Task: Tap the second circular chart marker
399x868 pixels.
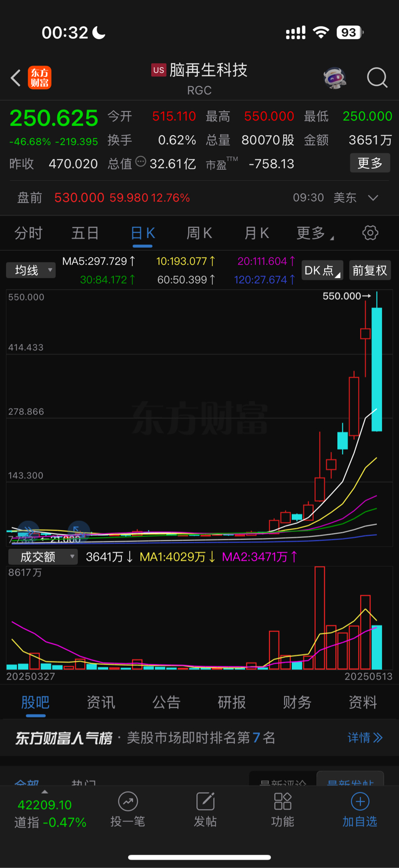Action: point(78,531)
